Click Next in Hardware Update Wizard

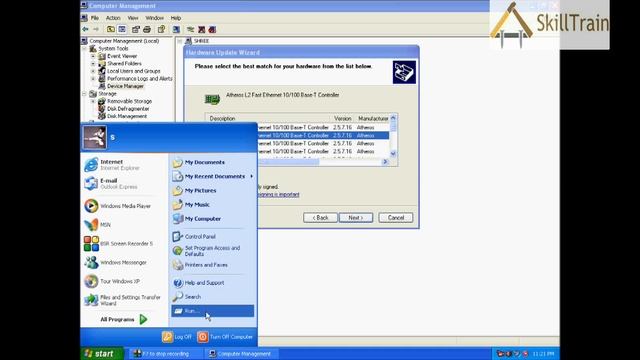pos(356,218)
